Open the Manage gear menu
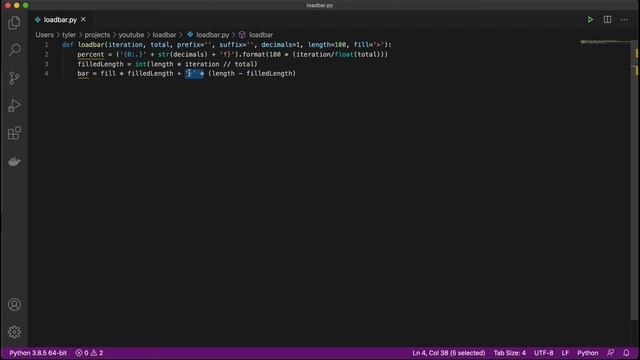640x360 pixels. (14, 332)
